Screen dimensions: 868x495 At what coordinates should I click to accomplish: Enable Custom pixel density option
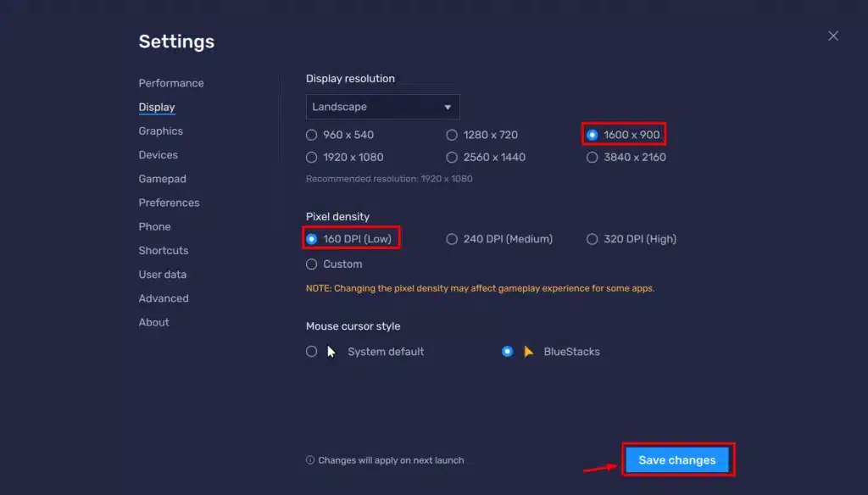pos(334,264)
